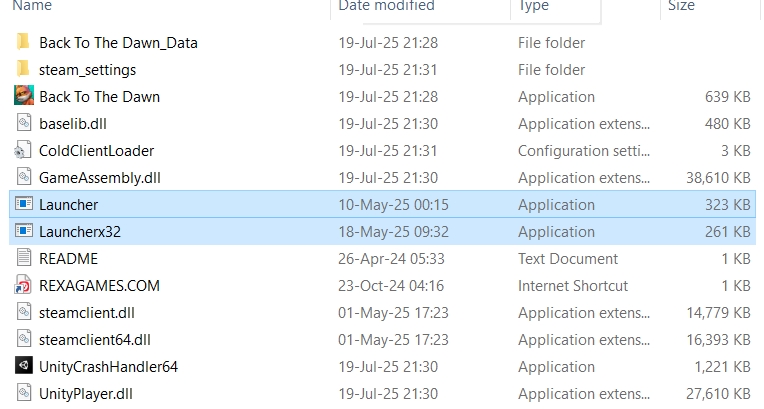Select the UnityCrashHandler64 file name
The image size is (764, 409).
pyautogui.click(x=108, y=367)
